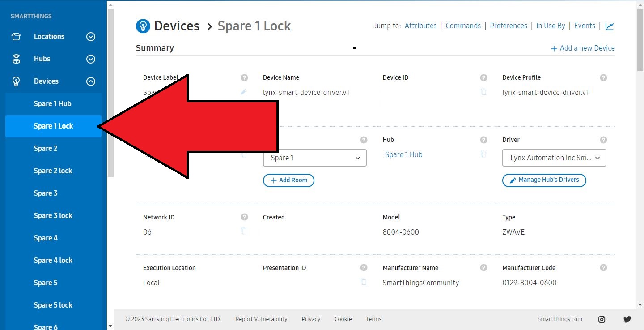Select Spare 1 Hub in sidebar
This screenshot has height=330, width=644.
tap(53, 104)
